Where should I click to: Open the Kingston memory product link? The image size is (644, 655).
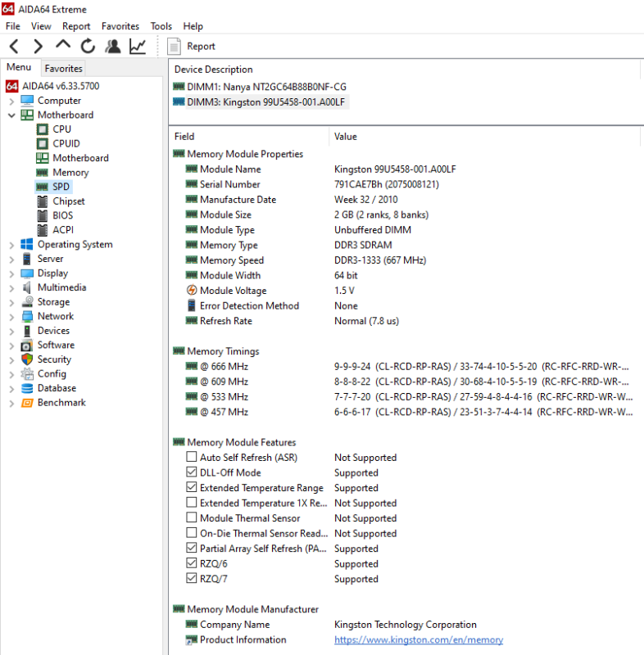tap(419, 639)
